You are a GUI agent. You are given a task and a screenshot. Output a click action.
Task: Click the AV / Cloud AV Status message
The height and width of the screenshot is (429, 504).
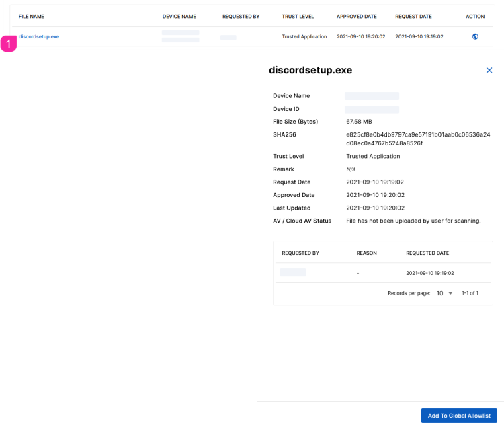tap(413, 221)
